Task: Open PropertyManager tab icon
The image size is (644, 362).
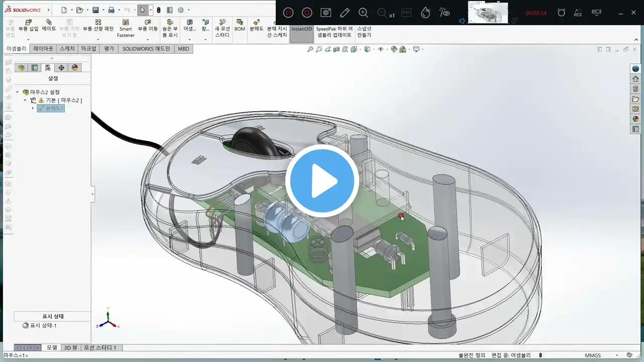Action: tap(35, 68)
